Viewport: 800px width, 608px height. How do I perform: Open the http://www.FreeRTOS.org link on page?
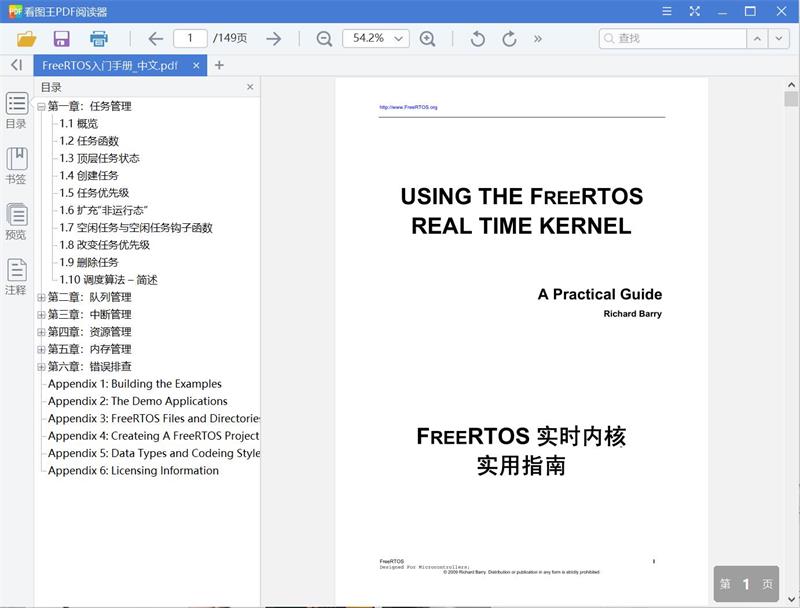pyautogui.click(x=408, y=107)
